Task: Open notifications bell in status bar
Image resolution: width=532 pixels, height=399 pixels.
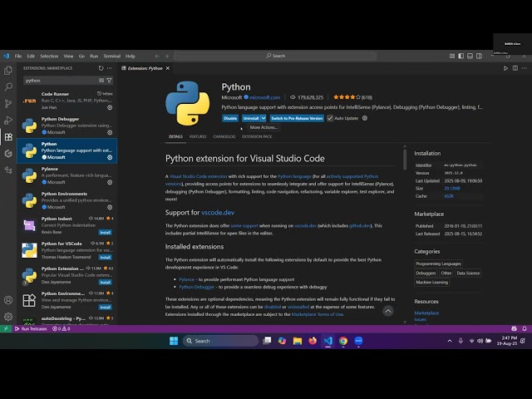Action: pyautogui.click(x=525, y=329)
